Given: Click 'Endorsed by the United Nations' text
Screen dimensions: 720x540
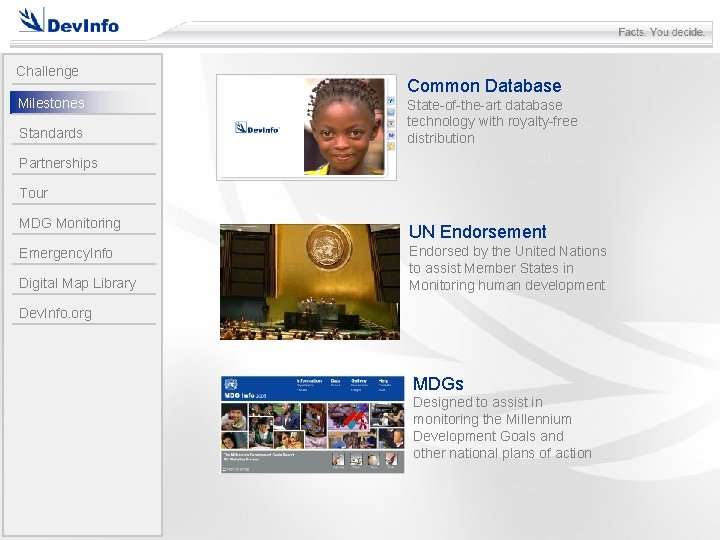Looking at the screenshot, I should pyautogui.click(x=507, y=251).
